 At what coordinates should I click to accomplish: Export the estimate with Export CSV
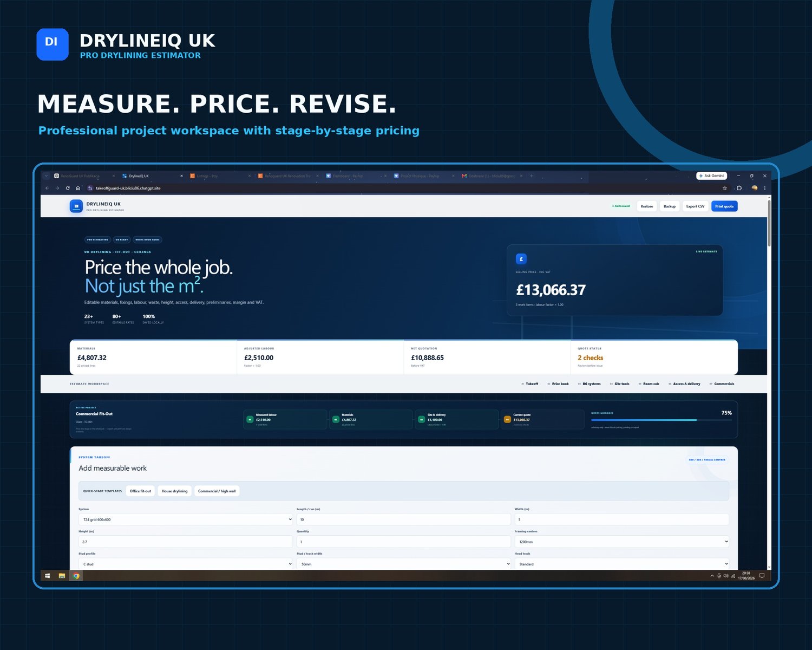click(696, 206)
